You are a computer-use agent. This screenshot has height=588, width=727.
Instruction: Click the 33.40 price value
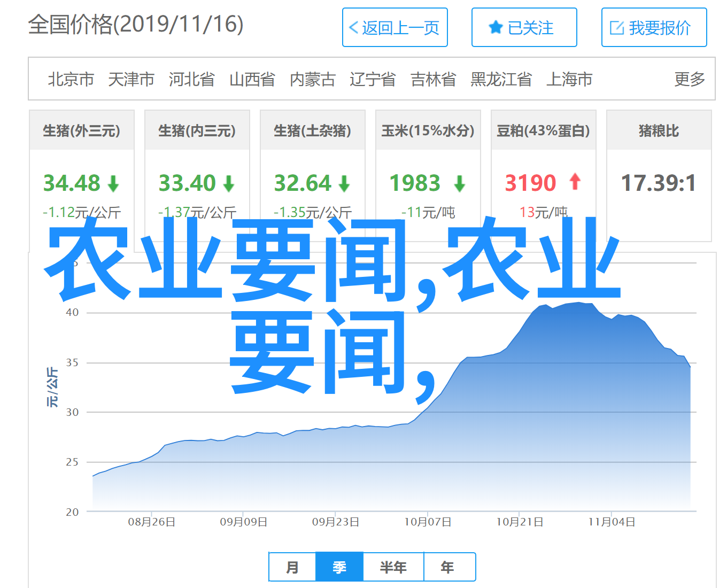[187, 183]
